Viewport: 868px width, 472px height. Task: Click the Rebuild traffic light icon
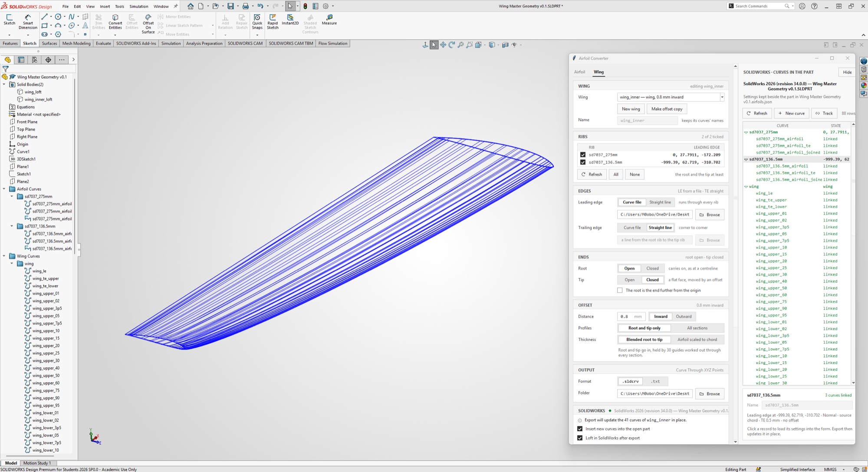pos(305,6)
